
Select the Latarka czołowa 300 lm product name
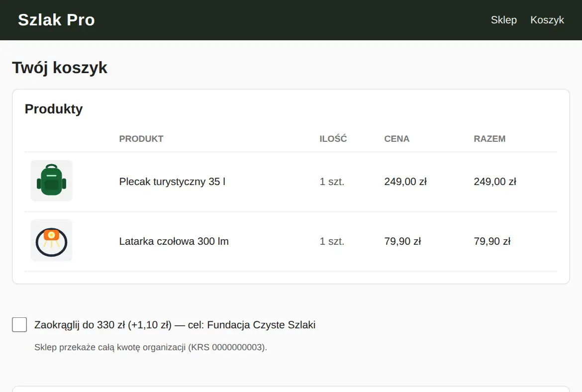(x=174, y=241)
